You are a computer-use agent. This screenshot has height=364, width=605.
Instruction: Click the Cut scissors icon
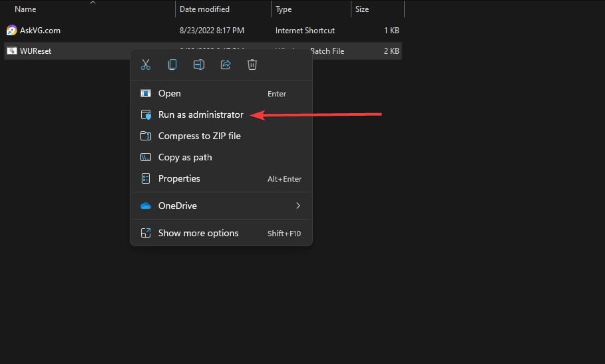tap(146, 65)
